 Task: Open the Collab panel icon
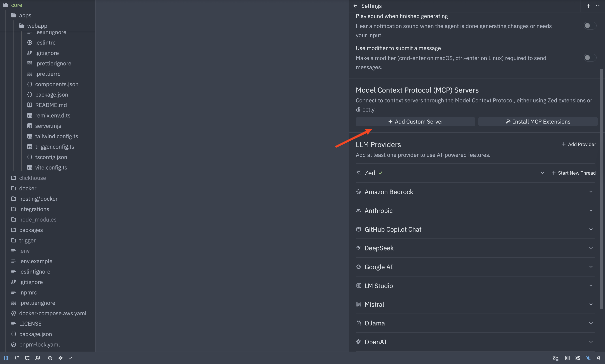tap(38, 358)
